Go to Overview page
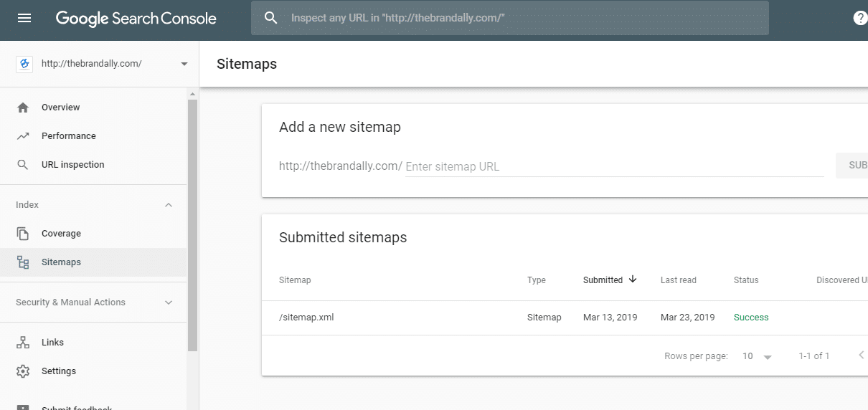 (x=61, y=108)
